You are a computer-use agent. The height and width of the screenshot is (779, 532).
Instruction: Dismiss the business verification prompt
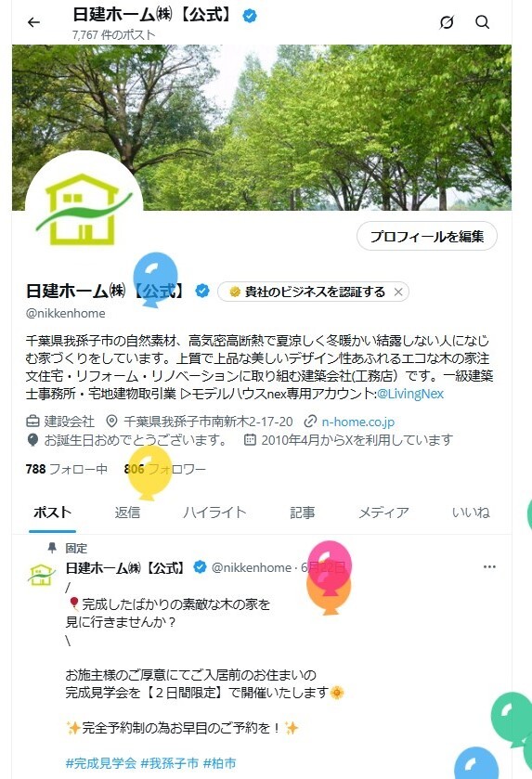pyautogui.click(x=398, y=292)
